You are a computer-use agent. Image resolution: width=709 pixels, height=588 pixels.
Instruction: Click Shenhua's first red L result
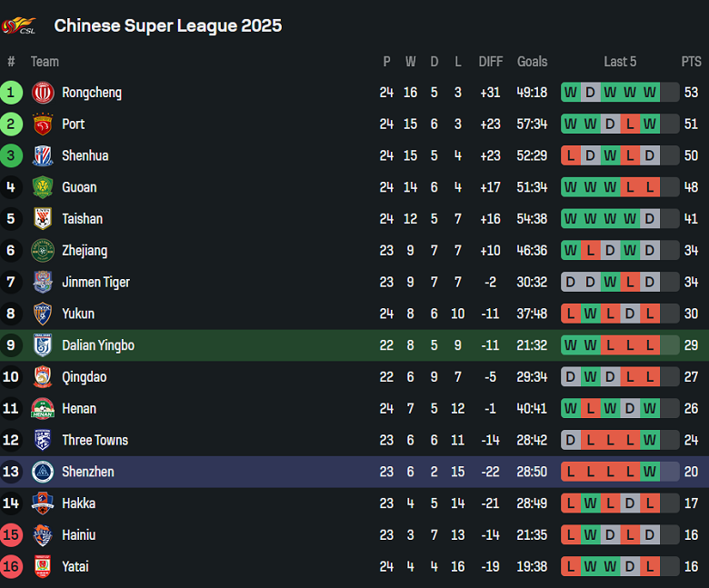pos(570,155)
